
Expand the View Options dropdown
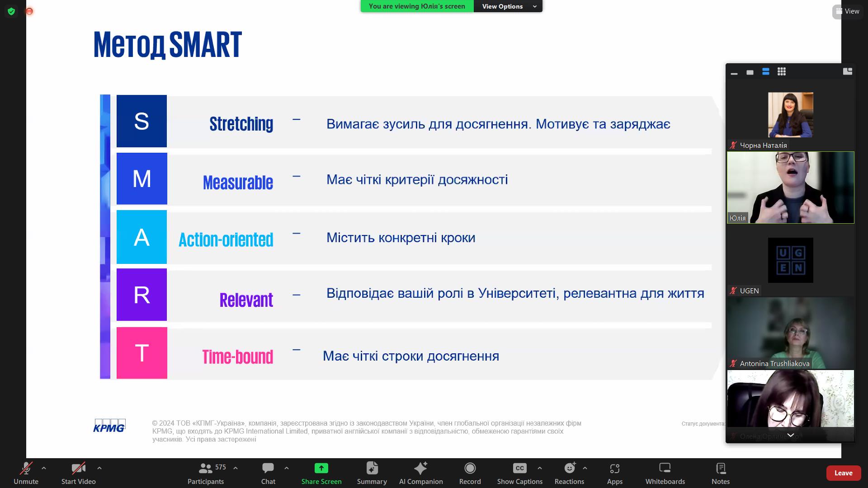[508, 6]
